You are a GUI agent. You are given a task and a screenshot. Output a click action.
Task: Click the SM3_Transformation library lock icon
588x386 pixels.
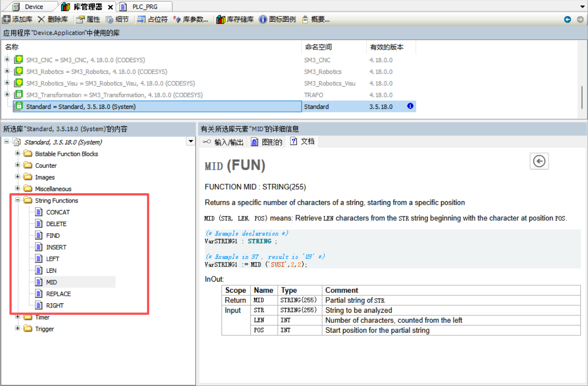18,95
